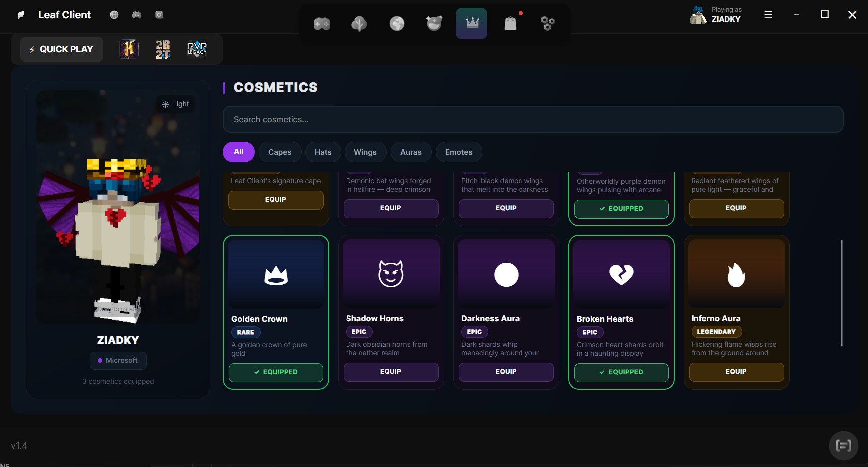Unequip the Broken Hearts cosmetic

pos(621,372)
